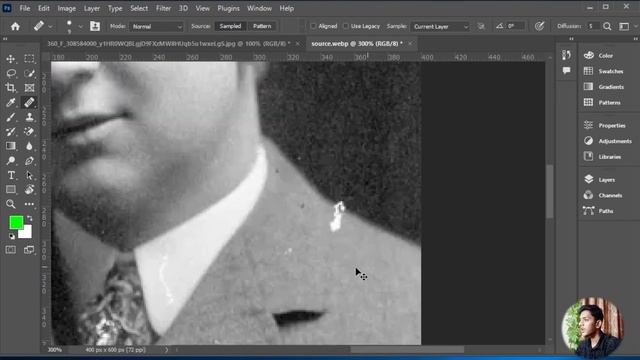This screenshot has height=360, width=640.
Task: Open the tool preset picker arrow
Action: (50, 27)
